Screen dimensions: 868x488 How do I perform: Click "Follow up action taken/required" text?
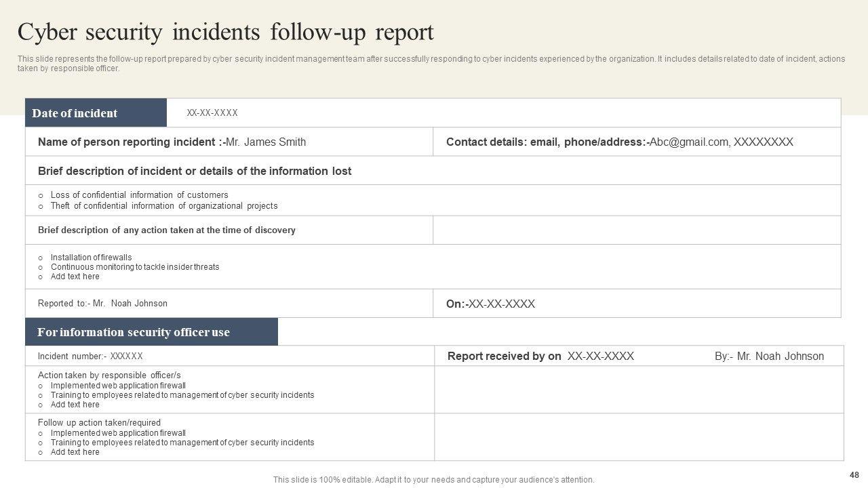pyautogui.click(x=99, y=423)
